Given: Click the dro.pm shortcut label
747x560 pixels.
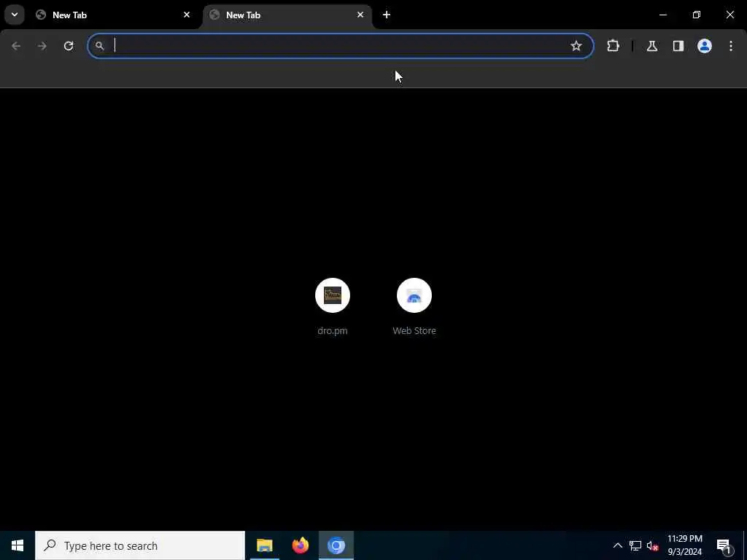Looking at the screenshot, I should (333, 330).
